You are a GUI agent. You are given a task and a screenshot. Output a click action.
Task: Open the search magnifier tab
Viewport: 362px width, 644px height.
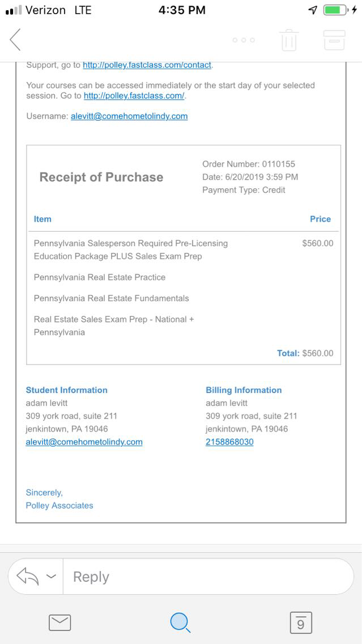pos(180,622)
